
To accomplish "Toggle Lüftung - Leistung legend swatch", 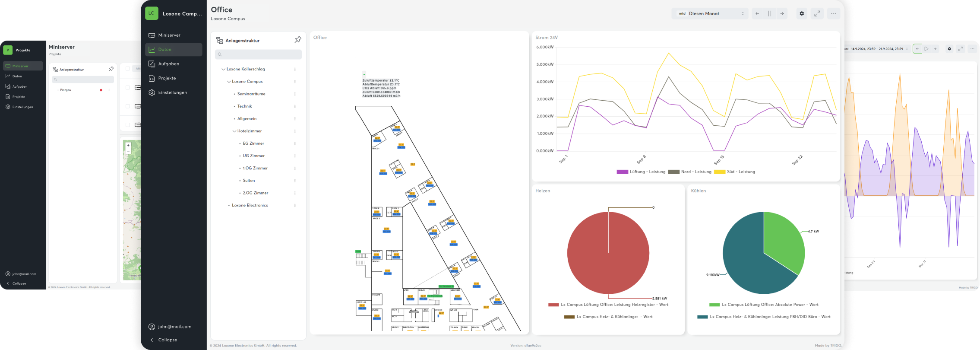I will pos(623,172).
